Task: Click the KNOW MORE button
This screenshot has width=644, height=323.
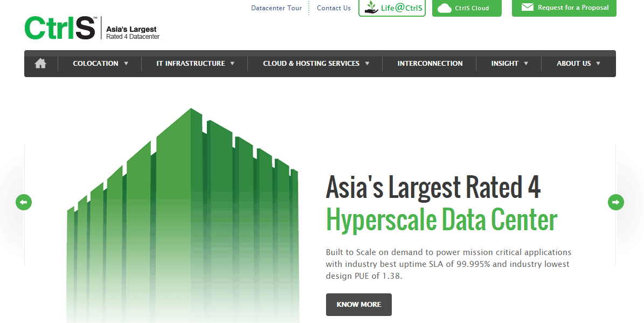Action: click(358, 305)
